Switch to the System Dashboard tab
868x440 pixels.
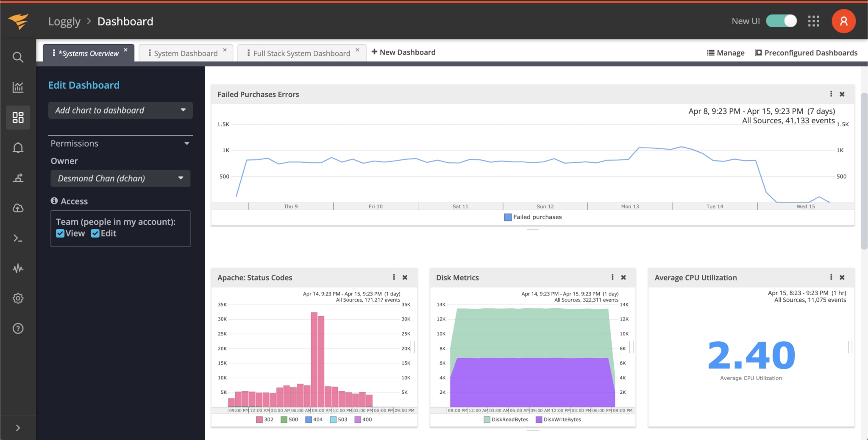[185, 53]
